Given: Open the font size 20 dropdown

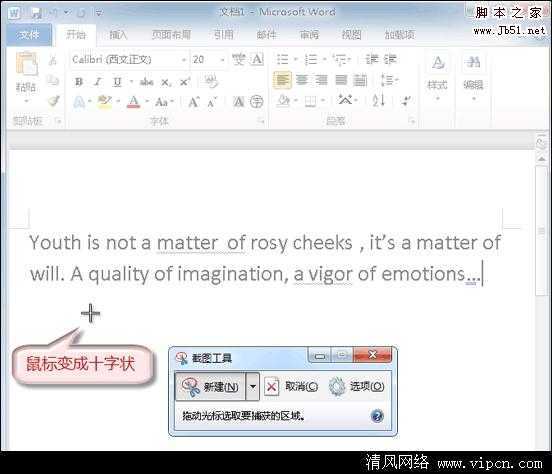Looking at the screenshot, I should 222,60.
